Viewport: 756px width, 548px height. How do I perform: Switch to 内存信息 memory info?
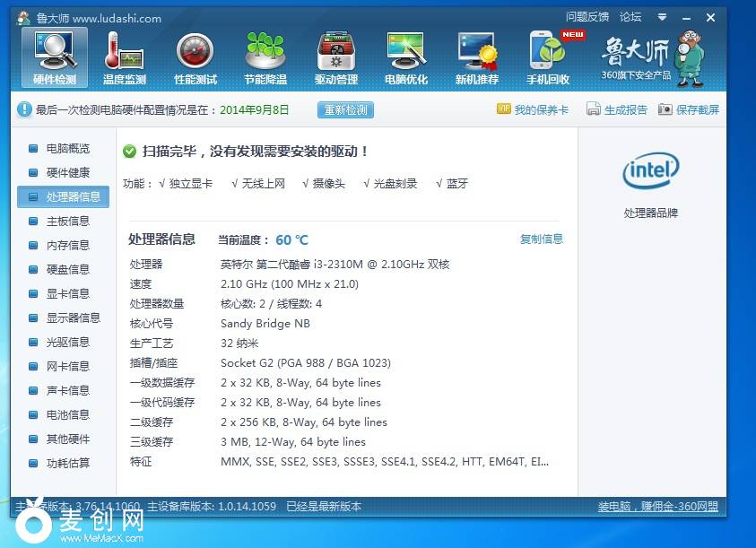point(67,245)
